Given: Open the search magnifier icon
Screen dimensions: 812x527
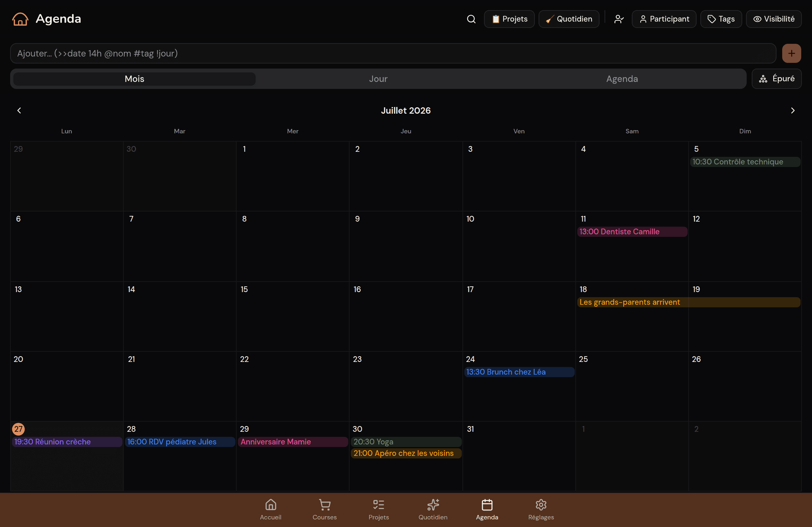Looking at the screenshot, I should pos(471,19).
